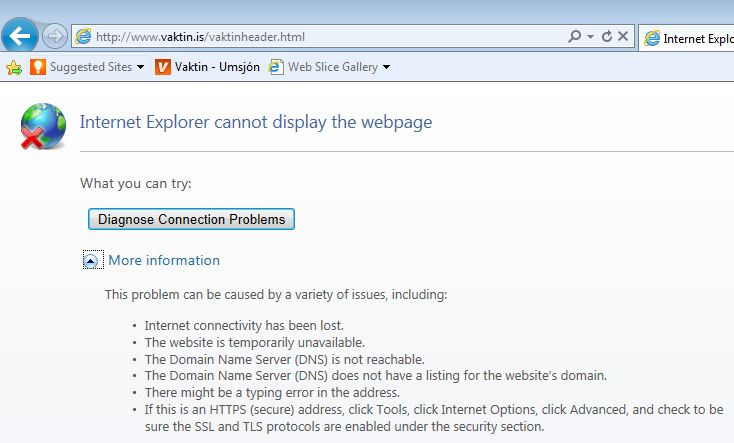Expand the Suggested Sites dropdown arrow
Image resolution: width=734 pixels, height=443 pixels.
coord(141,67)
